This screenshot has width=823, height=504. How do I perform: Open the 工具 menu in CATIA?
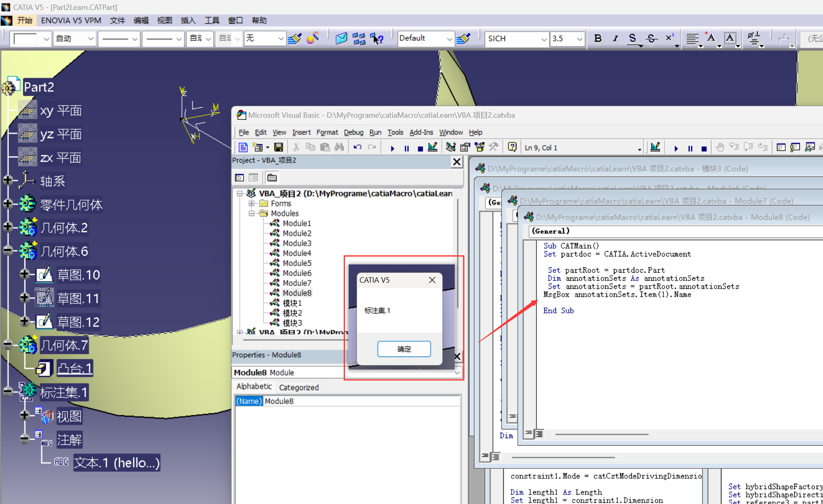(x=212, y=20)
